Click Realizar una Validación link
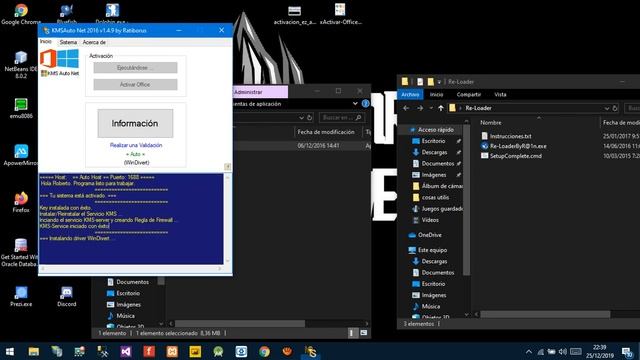 [x=136, y=145]
